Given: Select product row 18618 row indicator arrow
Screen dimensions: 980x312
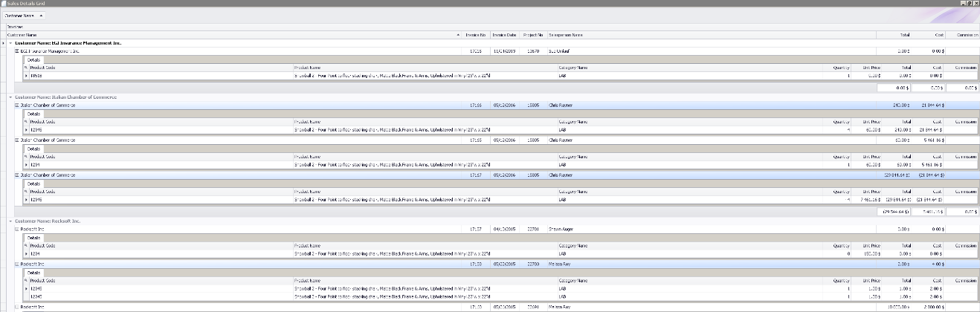Looking at the screenshot, I should 26,75.
